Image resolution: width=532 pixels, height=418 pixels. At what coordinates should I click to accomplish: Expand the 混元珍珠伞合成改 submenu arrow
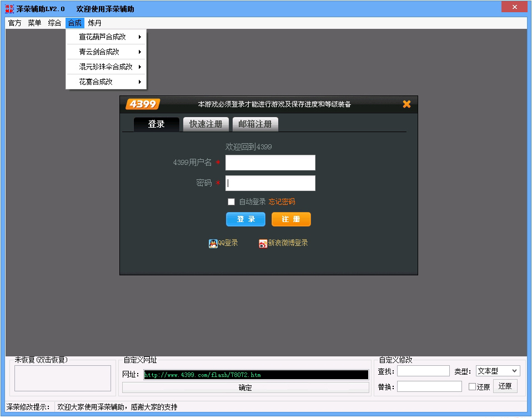(140, 67)
